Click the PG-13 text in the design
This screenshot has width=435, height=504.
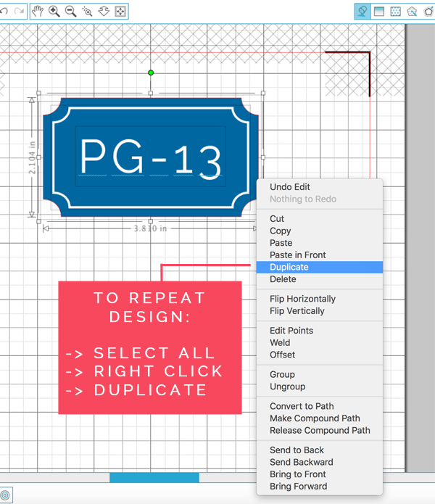click(x=150, y=159)
